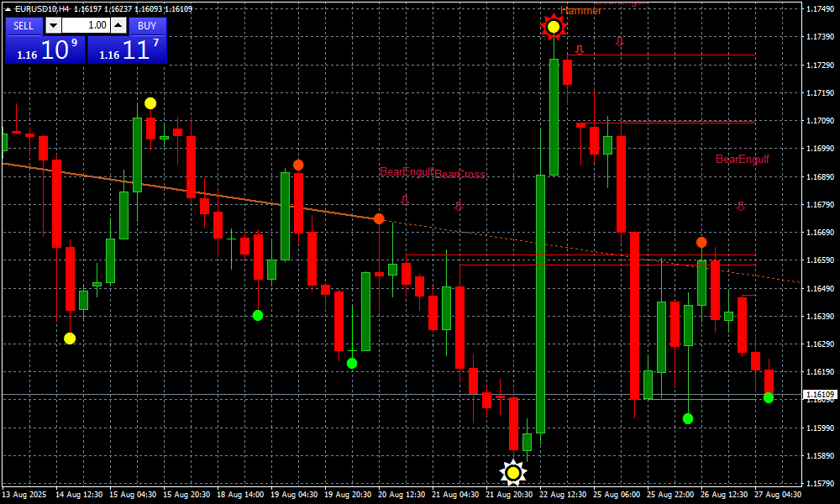
Task: Select down arrow below the rightmost BearEngulf label
Action: 741,205
